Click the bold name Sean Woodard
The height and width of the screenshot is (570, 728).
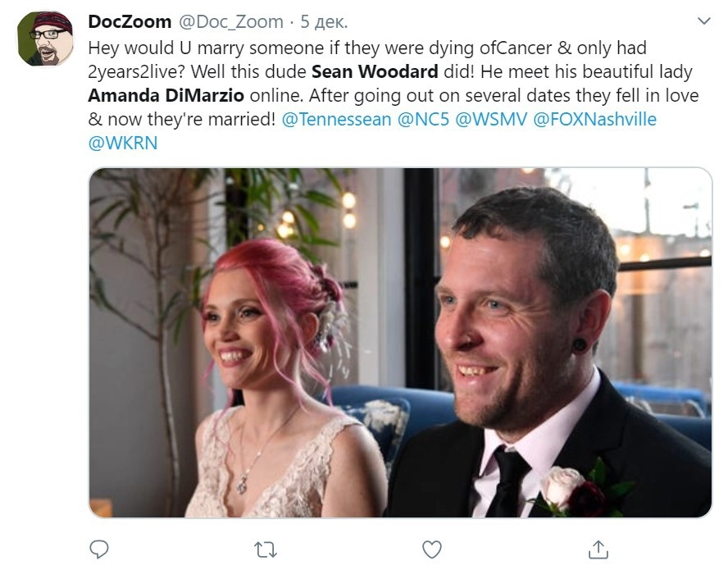375,71
